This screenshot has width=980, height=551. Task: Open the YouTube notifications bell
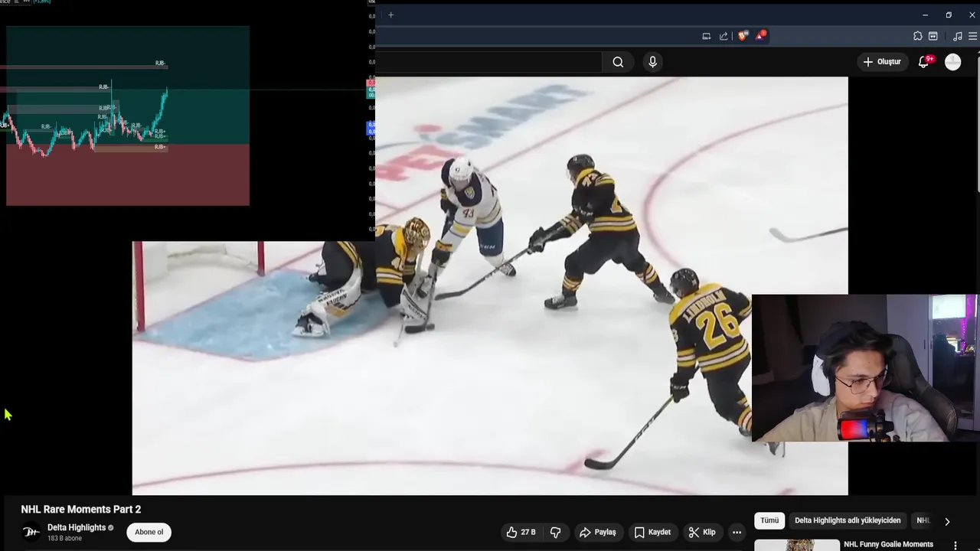pos(923,62)
